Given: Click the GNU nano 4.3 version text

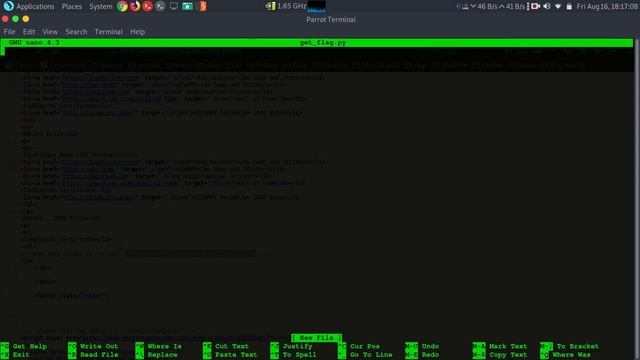Looking at the screenshot, I should point(34,42).
